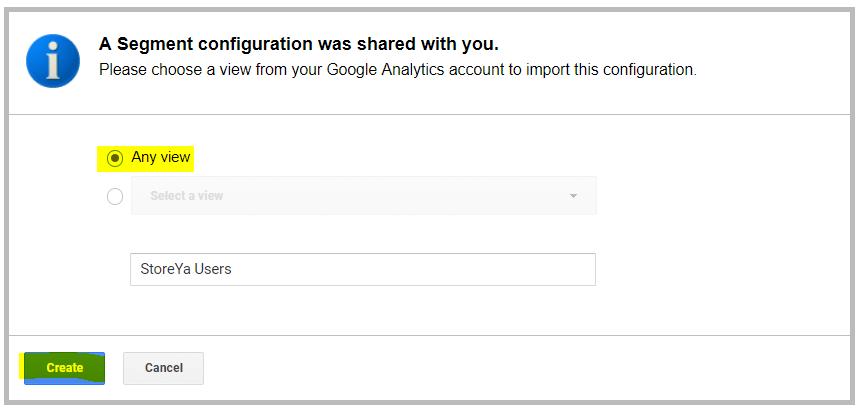Screen dimensions: 861x412
Task: Open the "Select a view" dropdown
Action: point(363,196)
